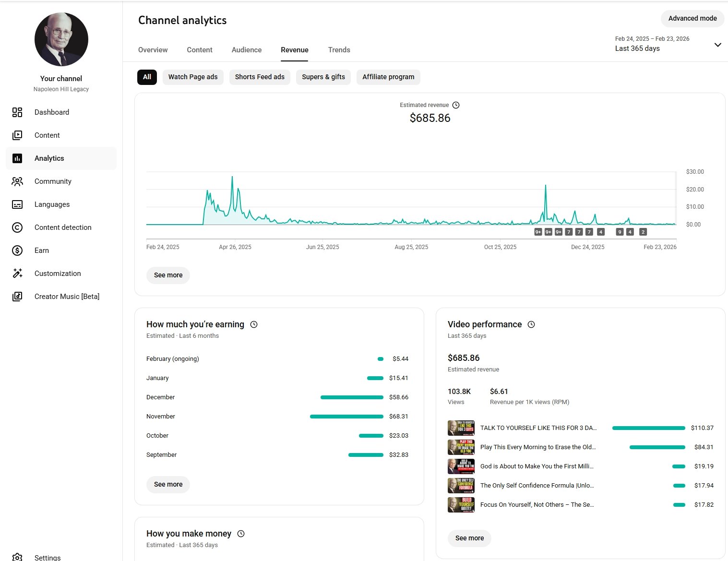
Task: Click the Earn dollar icon
Action: pos(17,251)
